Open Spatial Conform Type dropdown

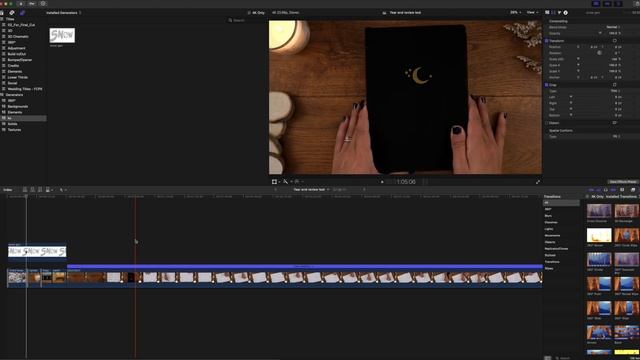tap(616, 136)
